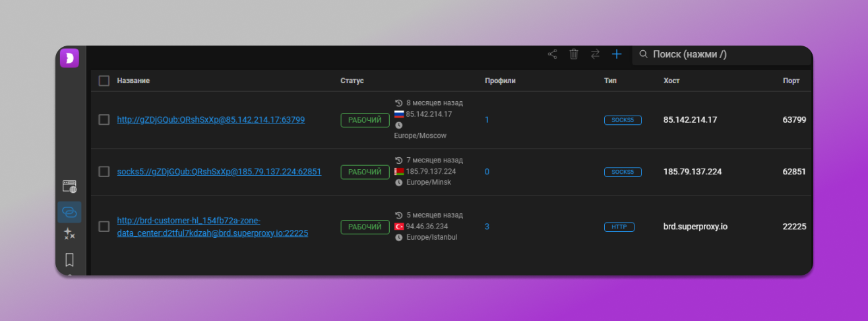Check the box for proxy 185.79.137.224
This screenshot has height=321, width=868.
point(104,172)
